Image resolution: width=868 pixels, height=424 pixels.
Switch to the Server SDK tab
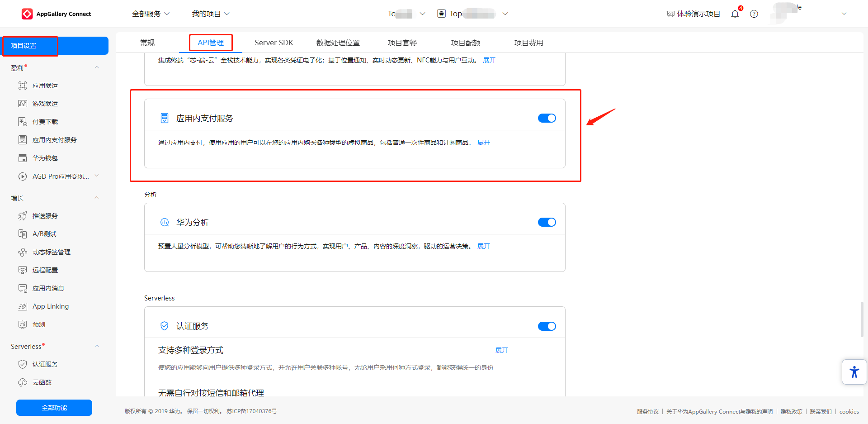[274, 43]
